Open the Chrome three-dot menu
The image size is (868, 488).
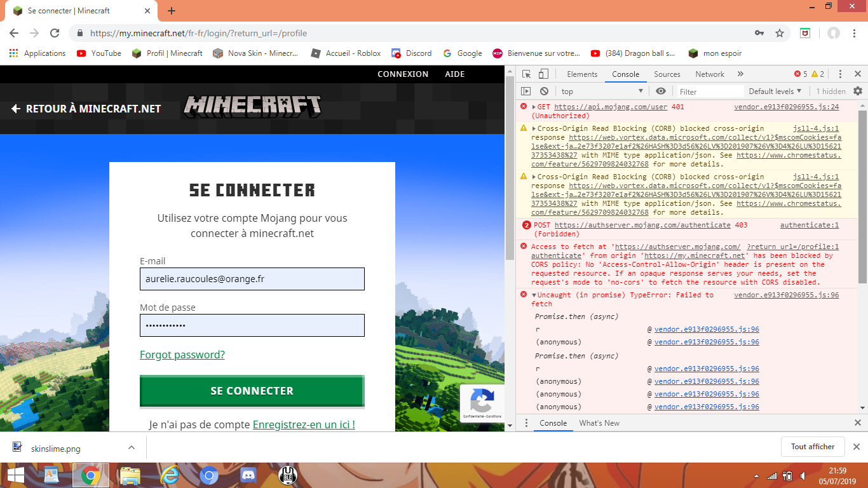click(x=855, y=33)
